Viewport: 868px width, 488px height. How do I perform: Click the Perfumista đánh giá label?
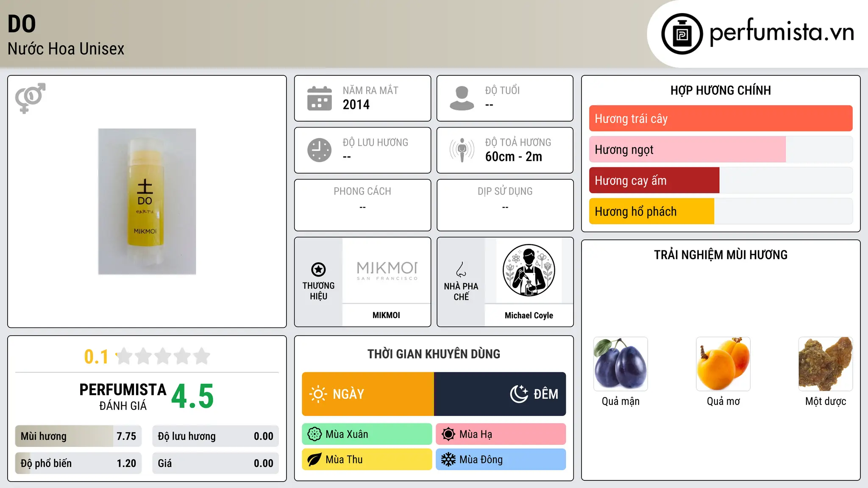[x=123, y=396]
